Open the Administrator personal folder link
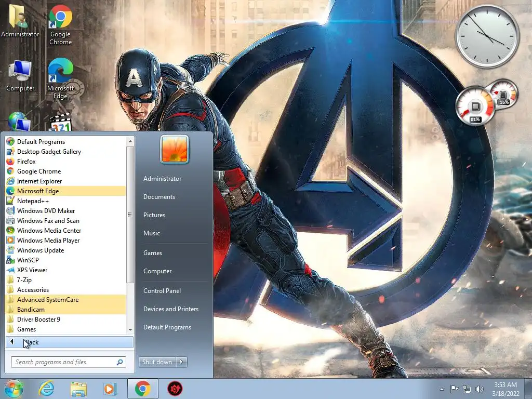This screenshot has width=532, height=399. (x=162, y=179)
